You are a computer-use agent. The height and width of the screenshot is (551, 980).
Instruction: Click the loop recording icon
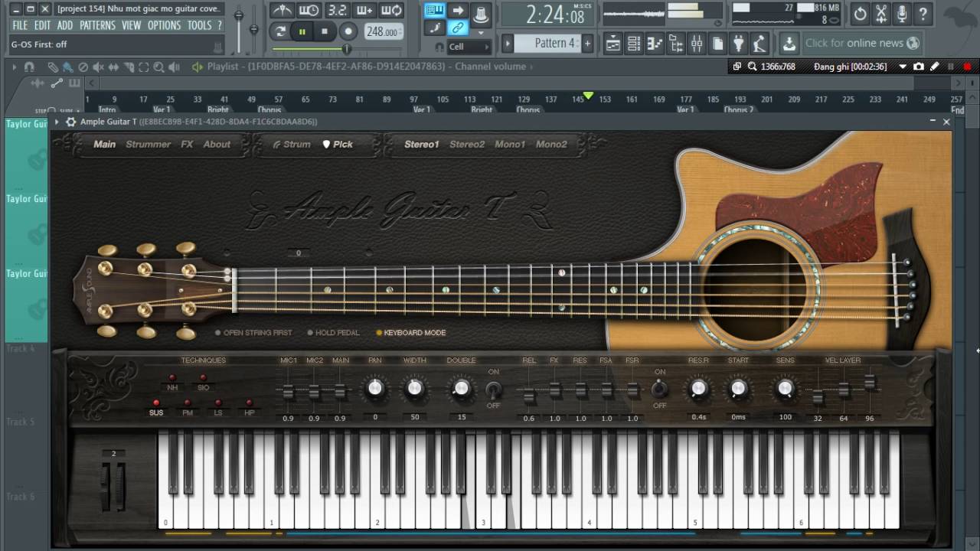point(391,11)
